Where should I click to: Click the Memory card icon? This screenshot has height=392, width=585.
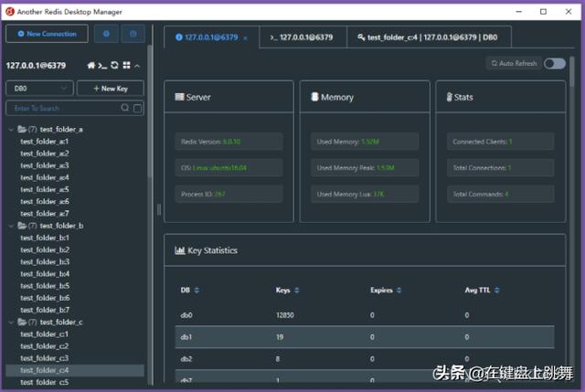tap(314, 97)
